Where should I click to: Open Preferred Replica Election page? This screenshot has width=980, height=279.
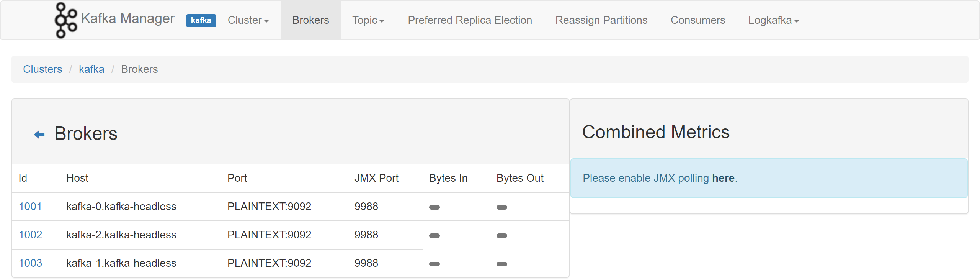470,20
